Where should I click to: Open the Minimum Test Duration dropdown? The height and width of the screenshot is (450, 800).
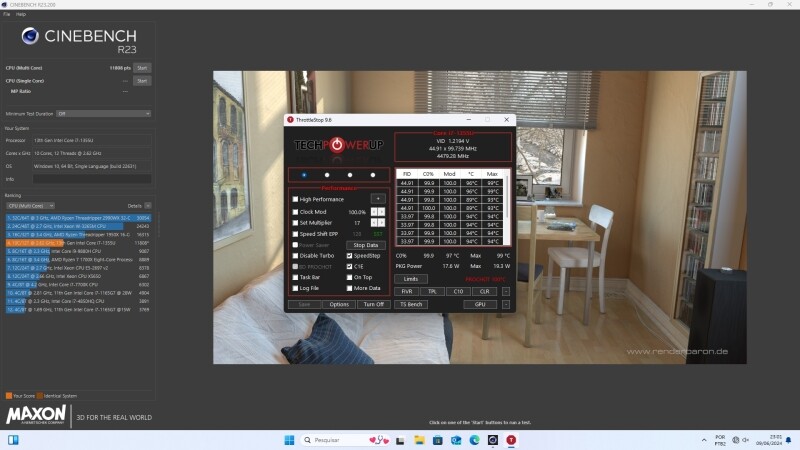pos(103,114)
